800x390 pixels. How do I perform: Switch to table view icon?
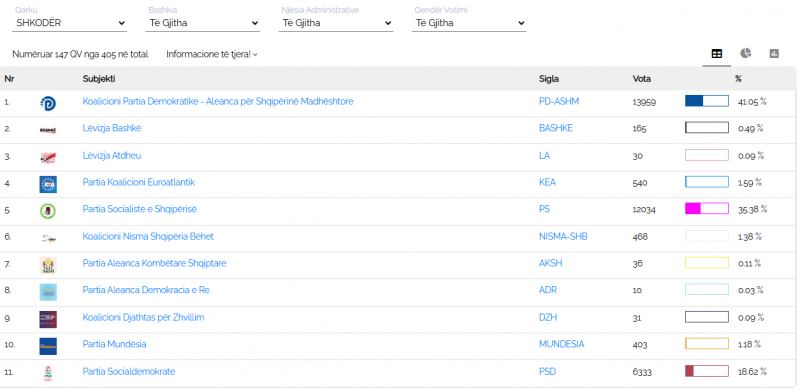pyautogui.click(x=716, y=54)
